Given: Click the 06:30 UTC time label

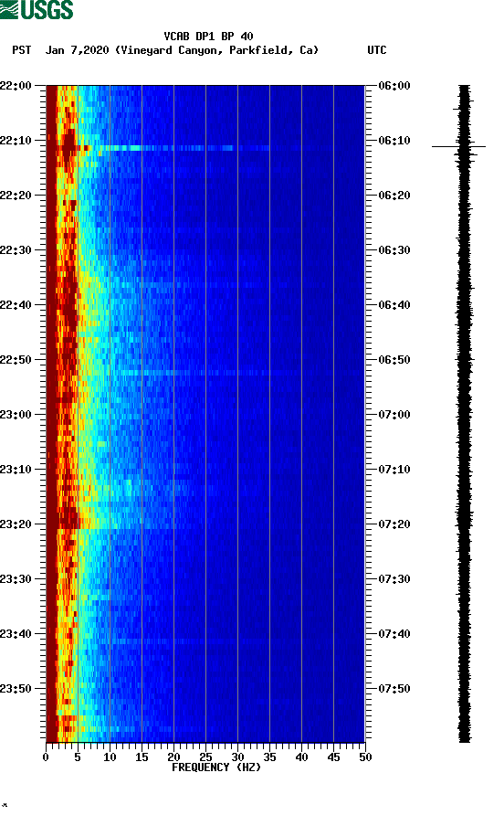Looking at the screenshot, I should (x=394, y=250).
